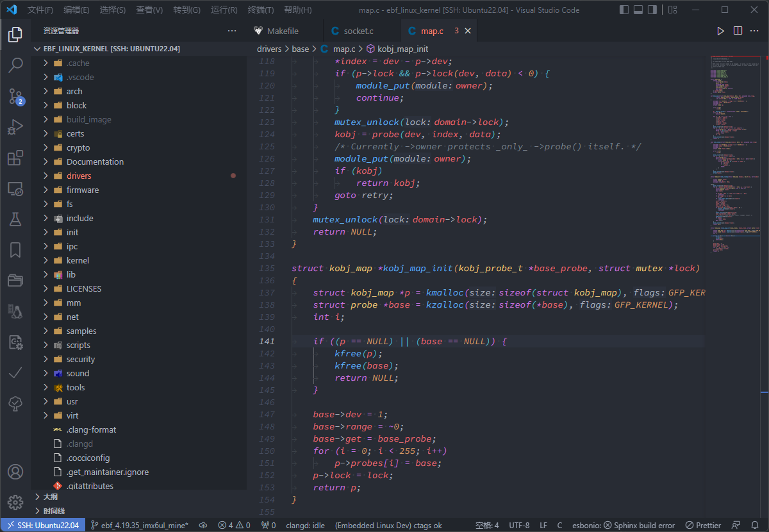
Task: Open Source Control view with 2 badge
Action: [x=15, y=96]
